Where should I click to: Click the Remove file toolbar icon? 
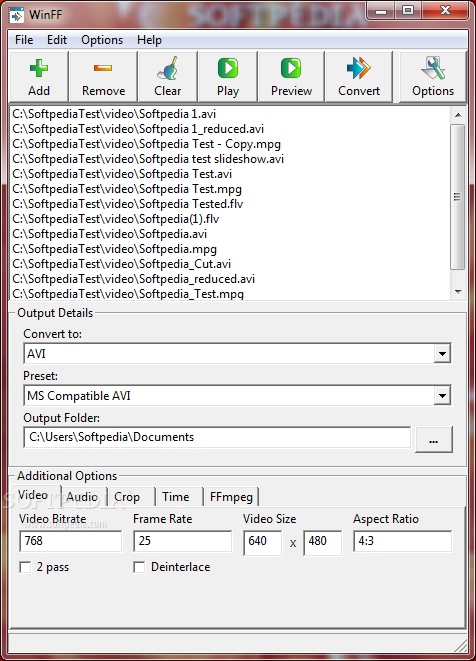click(x=103, y=68)
